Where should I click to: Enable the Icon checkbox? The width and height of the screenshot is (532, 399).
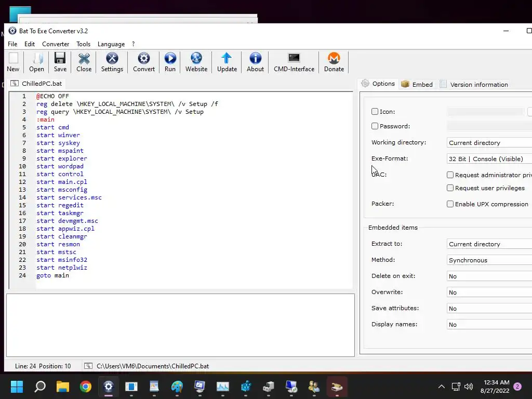click(375, 111)
